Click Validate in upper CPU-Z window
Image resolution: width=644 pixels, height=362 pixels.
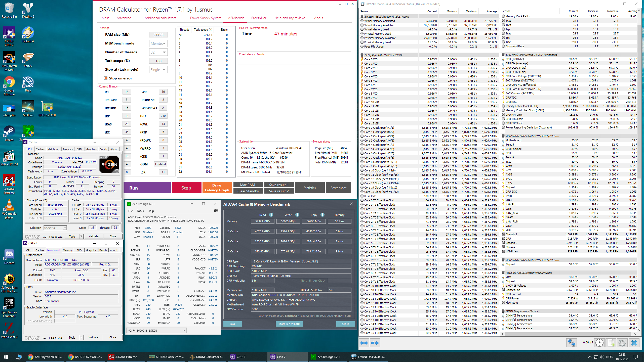pos(94,236)
